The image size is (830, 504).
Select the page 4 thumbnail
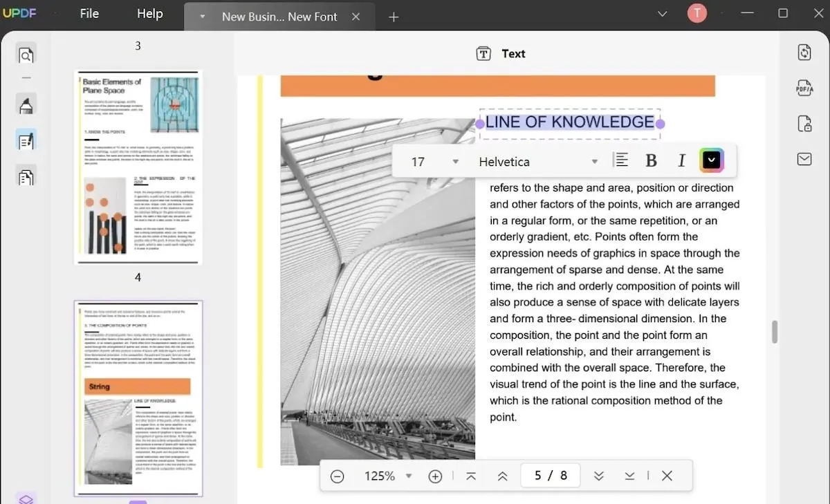tap(138, 398)
